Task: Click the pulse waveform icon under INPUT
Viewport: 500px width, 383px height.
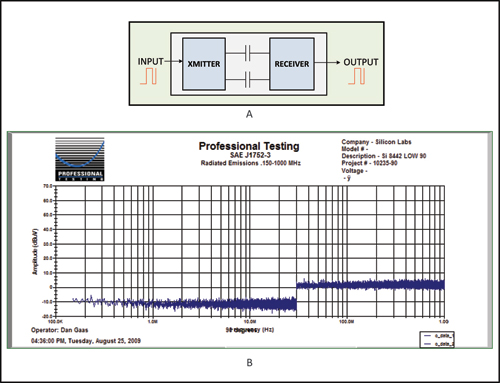Action: pos(148,76)
